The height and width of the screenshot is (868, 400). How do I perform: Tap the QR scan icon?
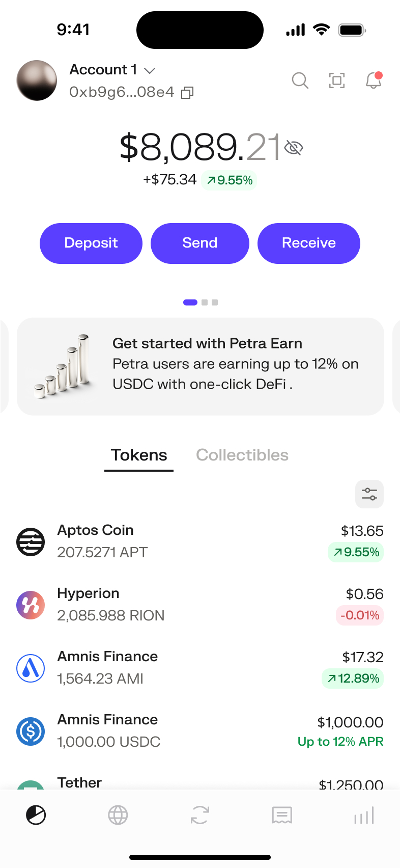click(337, 80)
